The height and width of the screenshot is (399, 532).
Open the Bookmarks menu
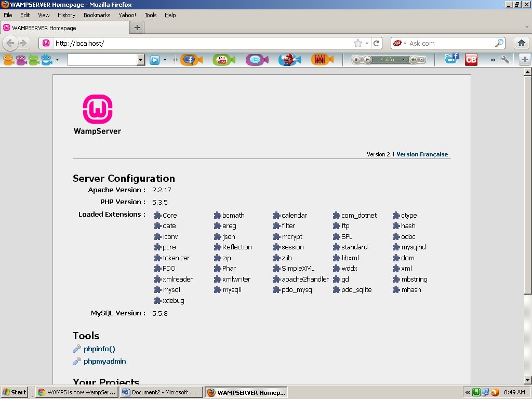[x=97, y=15]
